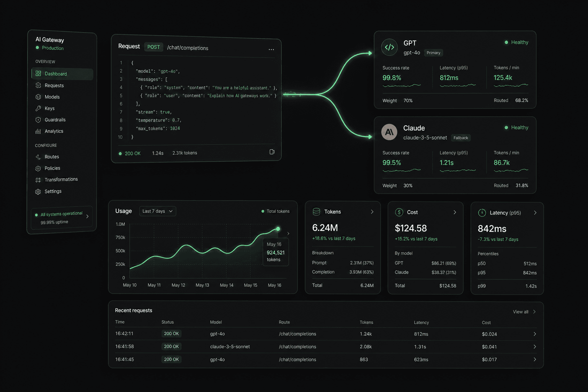Open the 16:41:58 claude-3-5-sonnet request row

pyautogui.click(x=326, y=346)
